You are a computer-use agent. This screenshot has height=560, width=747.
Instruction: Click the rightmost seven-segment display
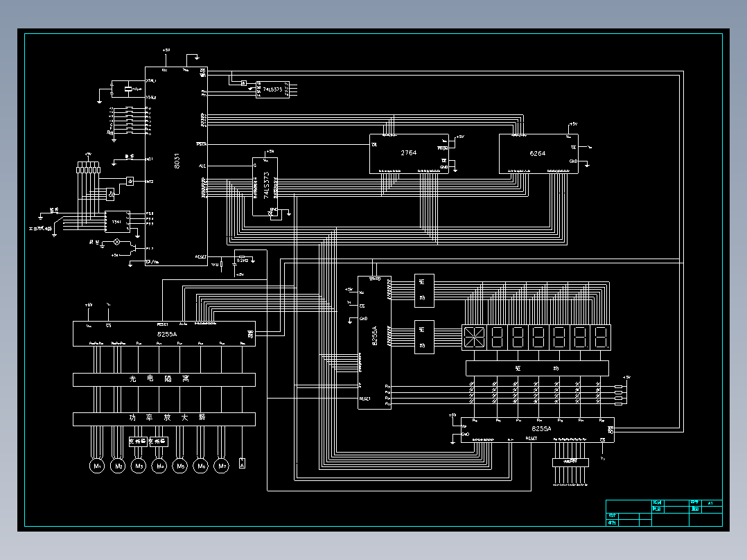601,337
